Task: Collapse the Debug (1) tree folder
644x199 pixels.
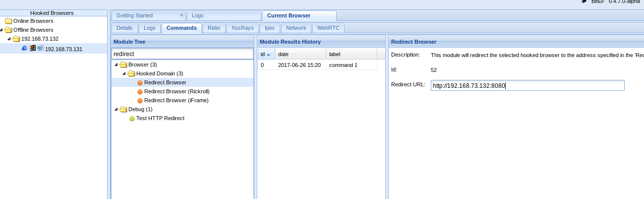Action: coord(116,110)
